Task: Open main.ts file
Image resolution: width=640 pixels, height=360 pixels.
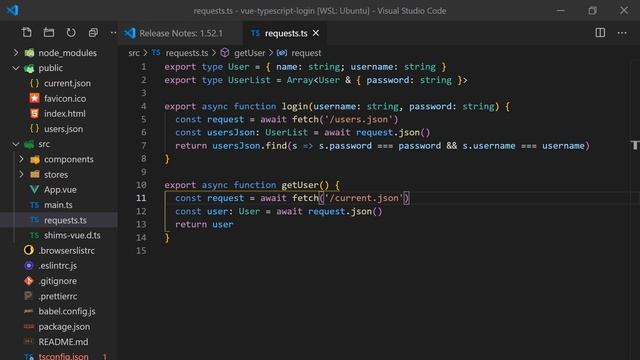Action: [58, 205]
